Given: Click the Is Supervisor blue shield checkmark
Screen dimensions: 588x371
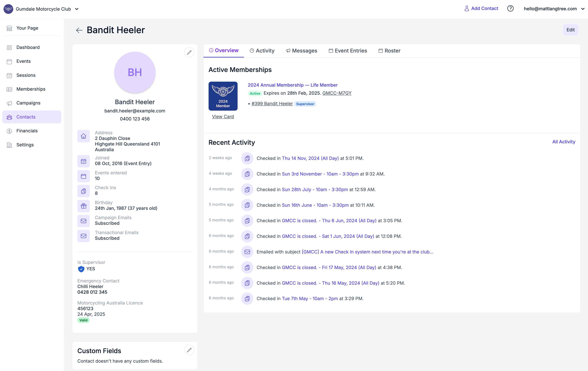Looking at the screenshot, I should point(81,269).
